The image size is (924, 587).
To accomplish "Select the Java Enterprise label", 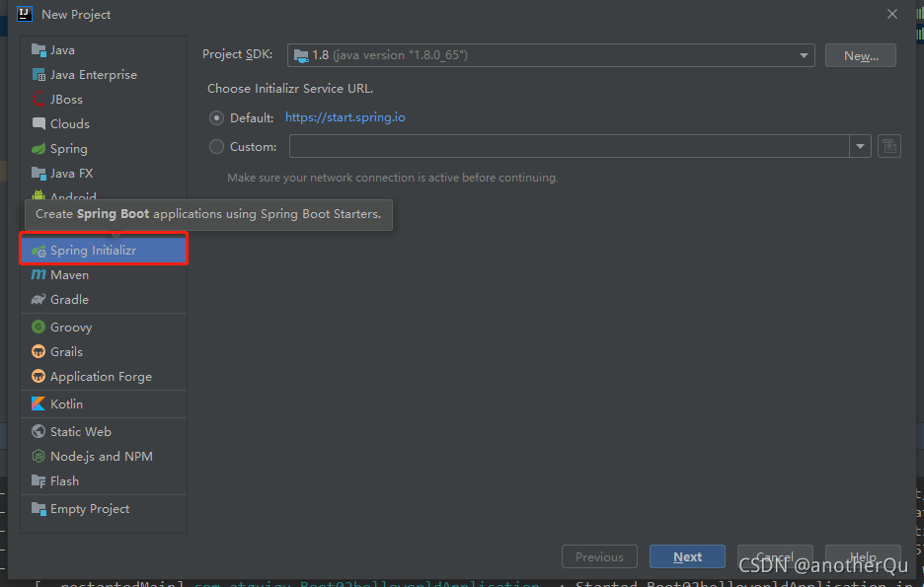I will click(94, 75).
